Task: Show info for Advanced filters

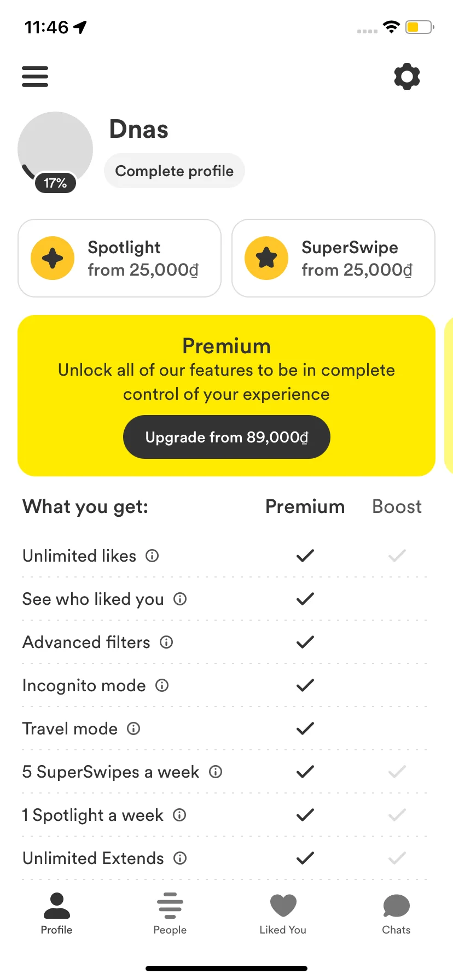Action: click(x=166, y=643)
